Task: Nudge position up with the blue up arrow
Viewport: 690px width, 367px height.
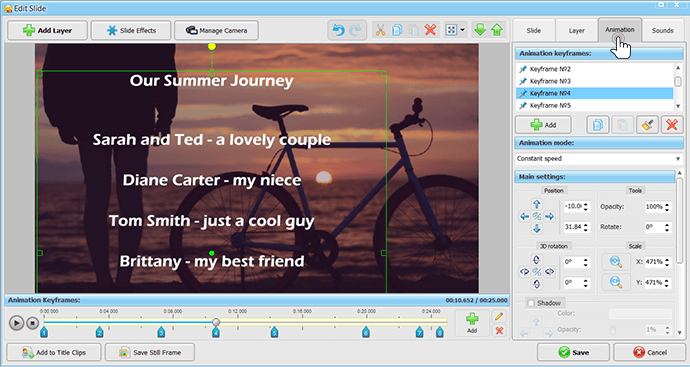Action: (x=536, y=204)
